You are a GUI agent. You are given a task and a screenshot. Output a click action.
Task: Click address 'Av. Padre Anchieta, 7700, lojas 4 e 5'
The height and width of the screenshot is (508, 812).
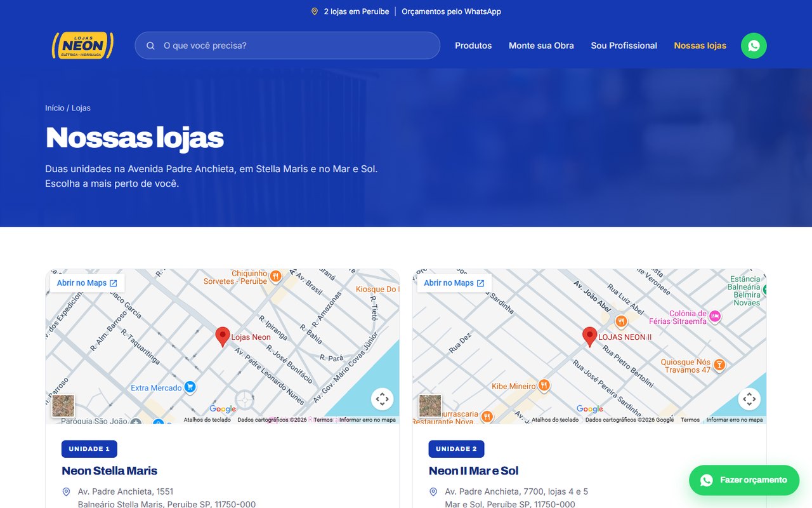[x=516, y=491]
